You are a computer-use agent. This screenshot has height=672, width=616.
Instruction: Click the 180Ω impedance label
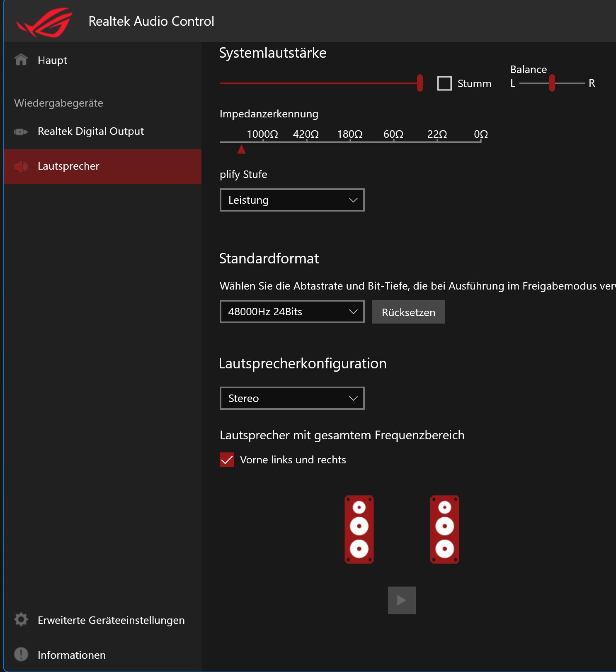pos(350,134)
